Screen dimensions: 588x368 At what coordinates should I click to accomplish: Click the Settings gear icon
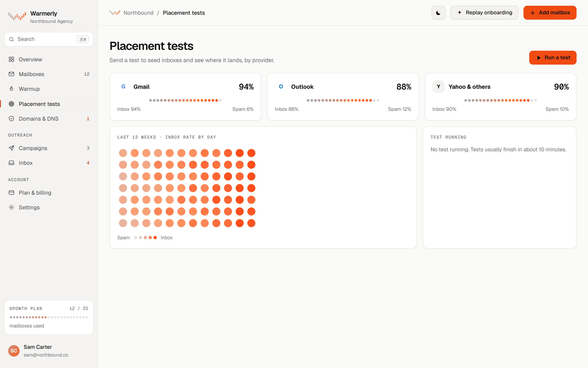(11, 207)
